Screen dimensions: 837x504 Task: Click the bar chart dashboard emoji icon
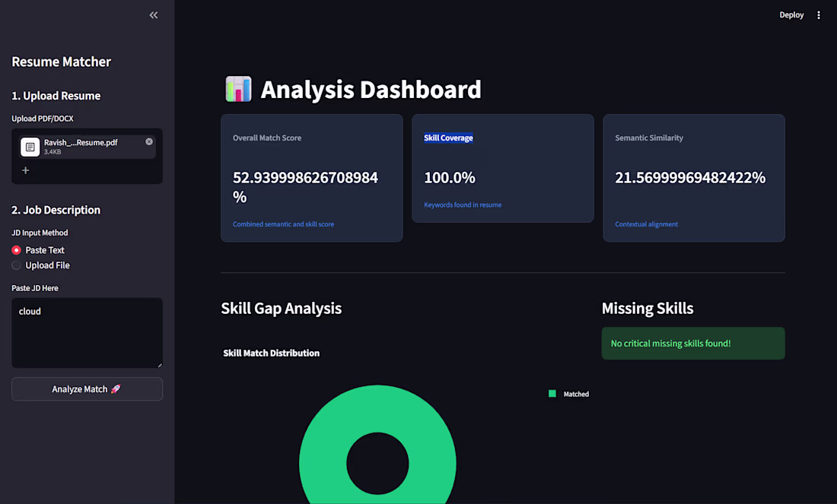pos(238,89)
